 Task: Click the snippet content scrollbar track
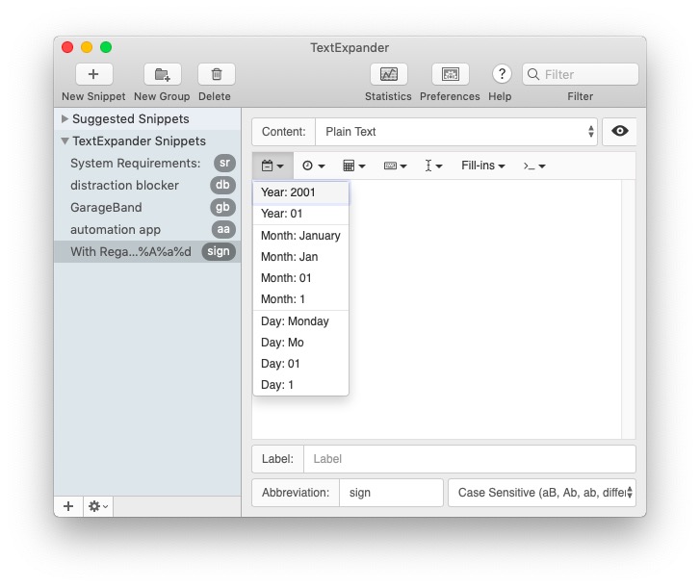click(628, 310)
